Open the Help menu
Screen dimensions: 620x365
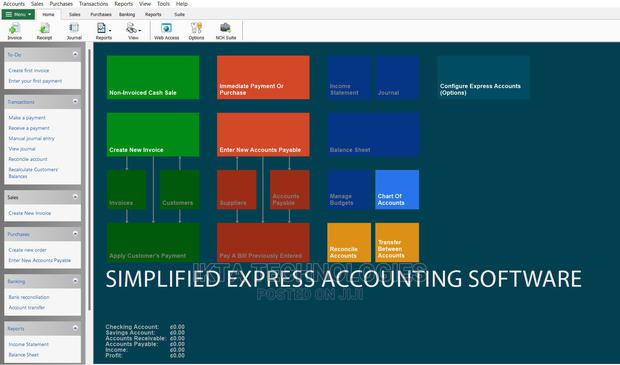point(181,4)
